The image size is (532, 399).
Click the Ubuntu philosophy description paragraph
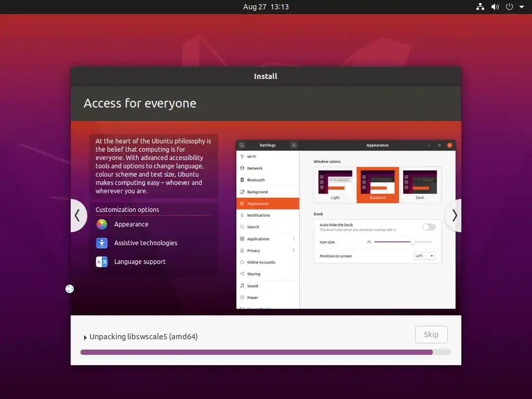(x=153, y=166)
